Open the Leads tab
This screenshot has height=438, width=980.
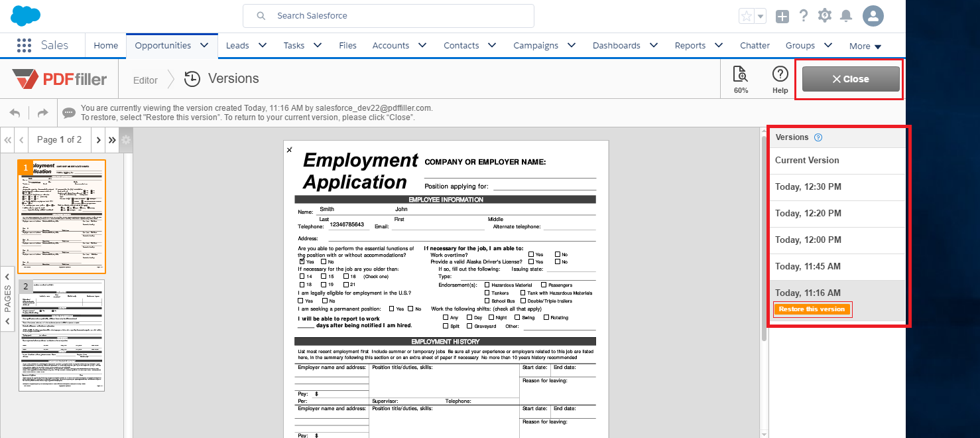(237, 46)
